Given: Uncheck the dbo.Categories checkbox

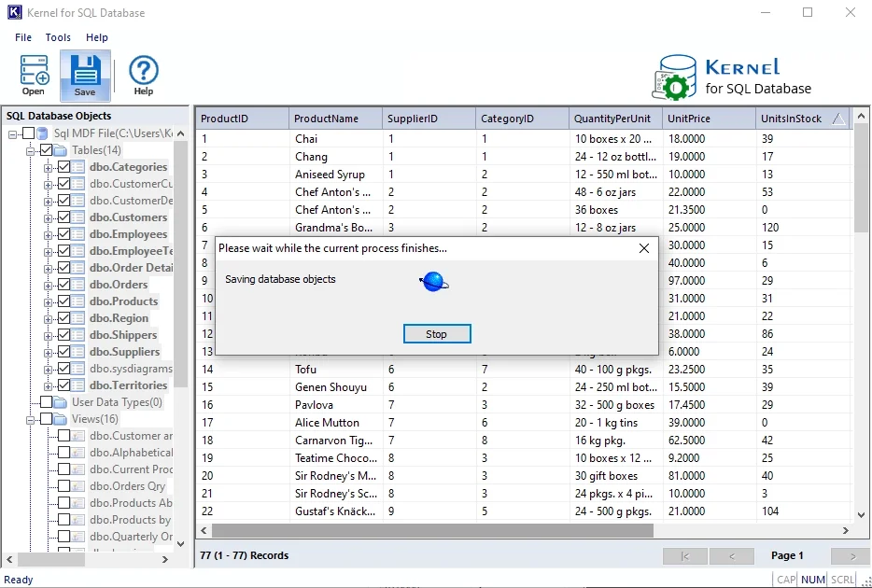Looking at the screenshot, I should coord(64,167).
